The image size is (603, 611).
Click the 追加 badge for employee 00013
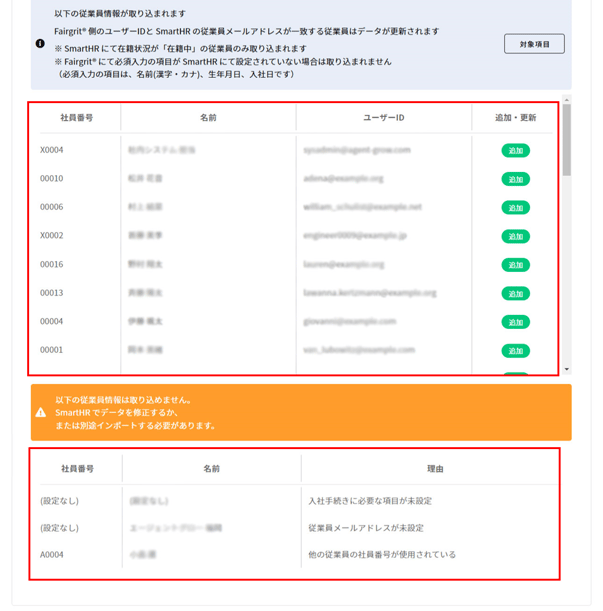coord(515,294)
